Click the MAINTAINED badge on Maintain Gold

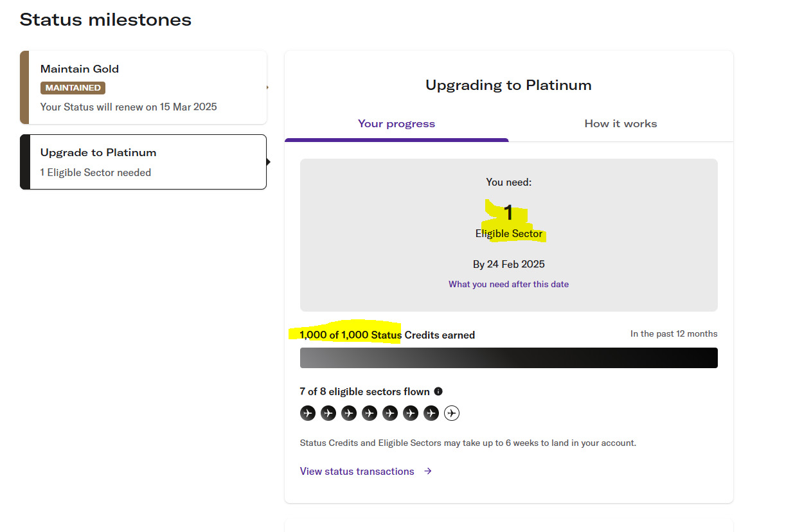click(73, 88)
